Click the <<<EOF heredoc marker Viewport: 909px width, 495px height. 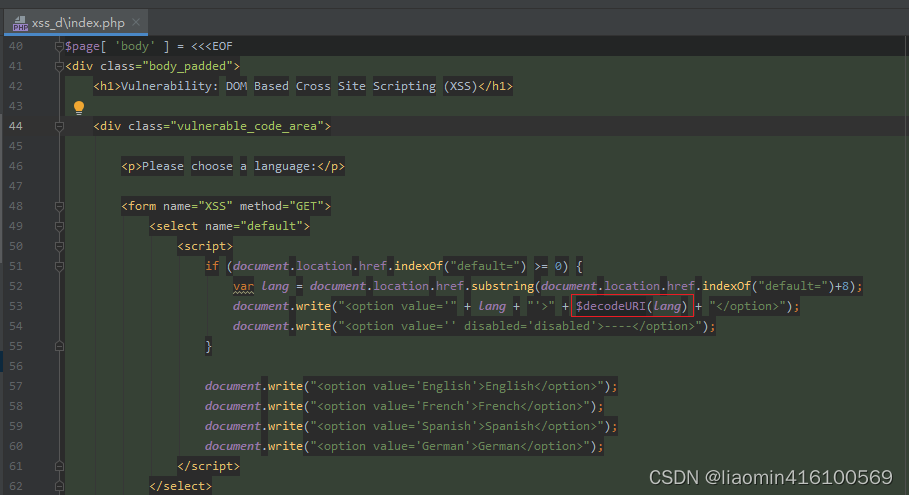212,46
